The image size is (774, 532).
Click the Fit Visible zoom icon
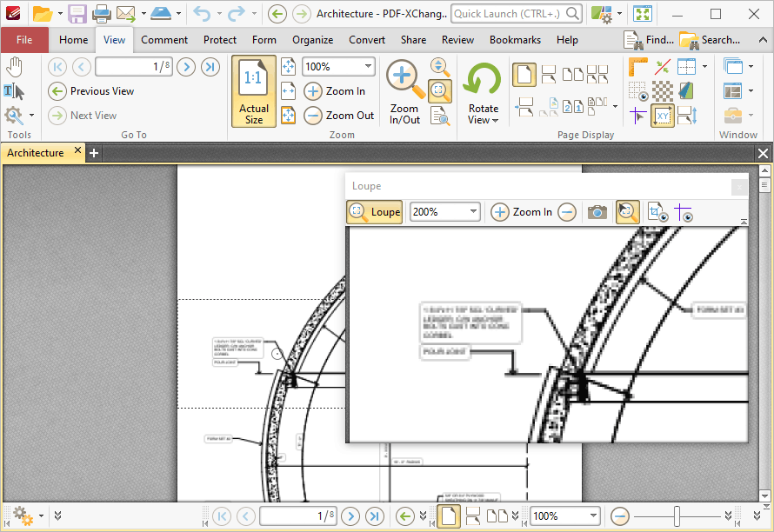click(288, 115)
